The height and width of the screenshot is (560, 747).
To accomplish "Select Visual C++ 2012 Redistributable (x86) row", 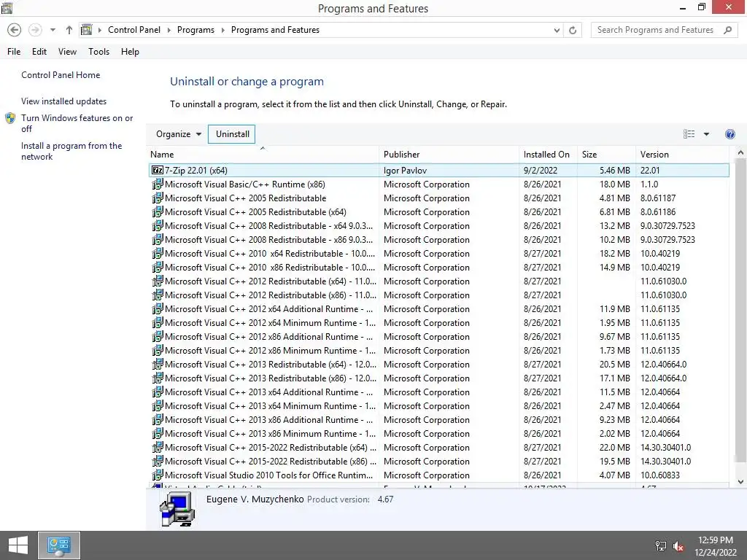I will point(438,295).
